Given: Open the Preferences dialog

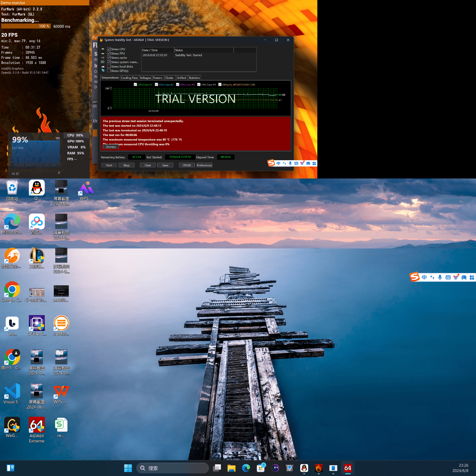Looking at the screenshot, I should click(x=204, y=165).
